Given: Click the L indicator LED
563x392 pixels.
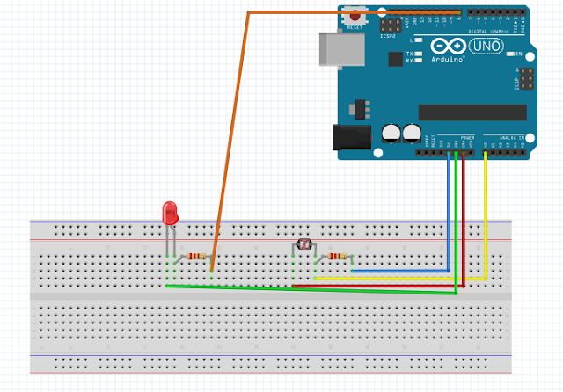Looking at the screenshot, I should pos(418,40).
